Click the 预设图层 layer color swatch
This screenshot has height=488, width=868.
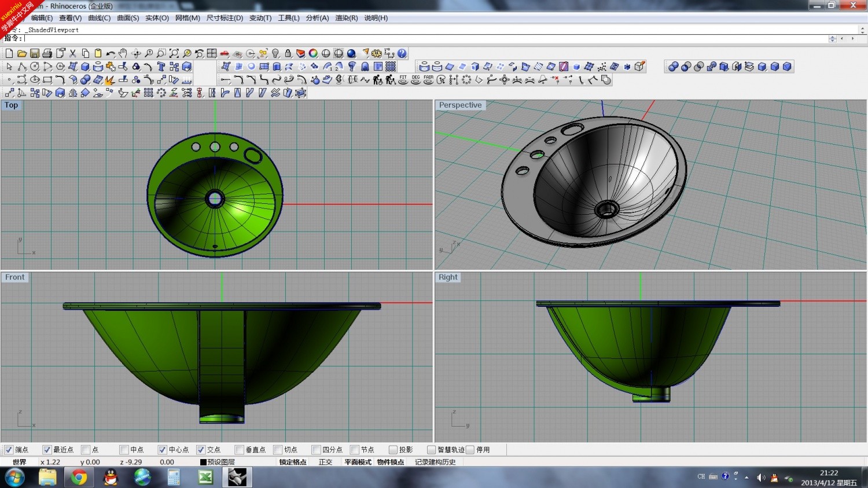[203, 462]
